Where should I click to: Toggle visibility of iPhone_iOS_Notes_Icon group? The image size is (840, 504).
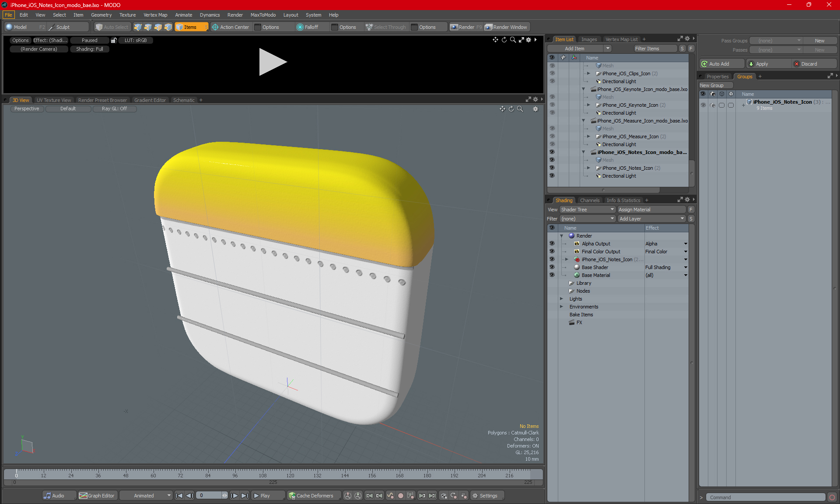pyautogui.click(x=703, y=105)
